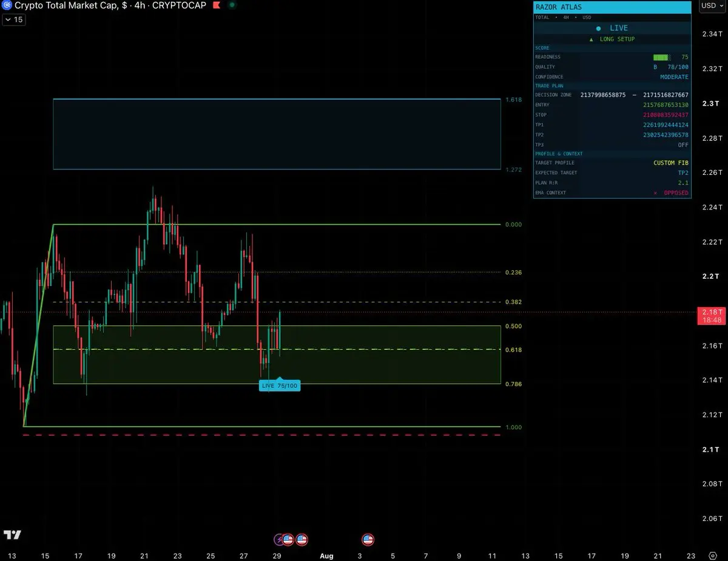Click the 0.000 Fibonacci level label

coord(513,225)
